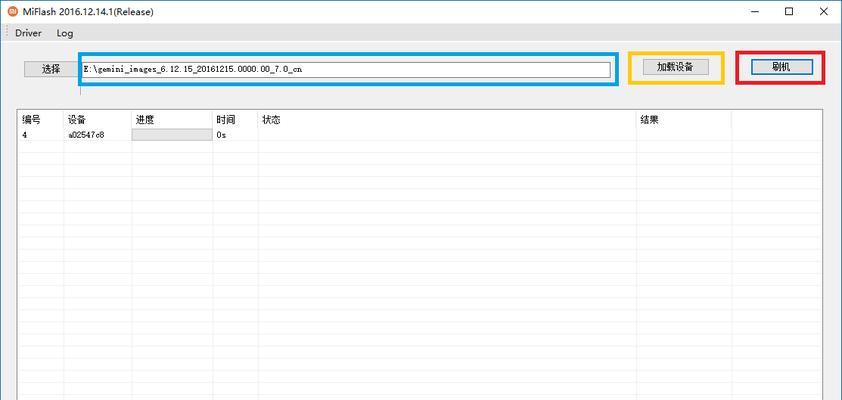842x400 pixels.
Task: Minimize the MiFlash window
Action: 755,12
